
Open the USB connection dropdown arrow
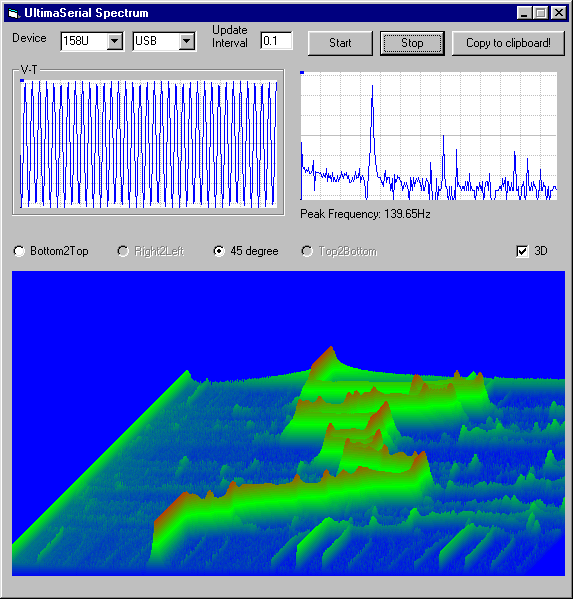(186, 41)
